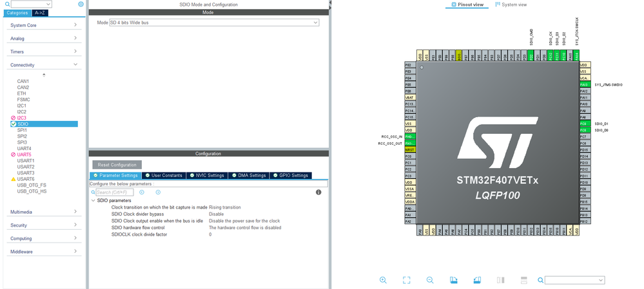Rotate the chip counter-clockwise
This screenshot has height=289, width=644.
(477, 280)
